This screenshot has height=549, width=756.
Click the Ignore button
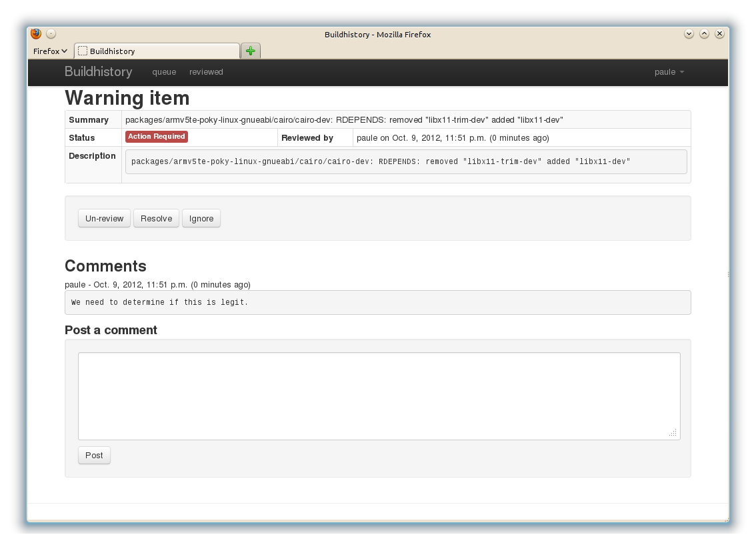pyautogui.click(x=201, y=219)
